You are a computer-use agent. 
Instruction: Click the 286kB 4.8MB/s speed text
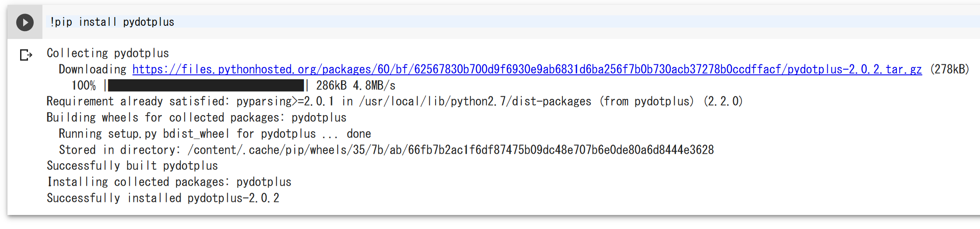[x=356, y=85]
